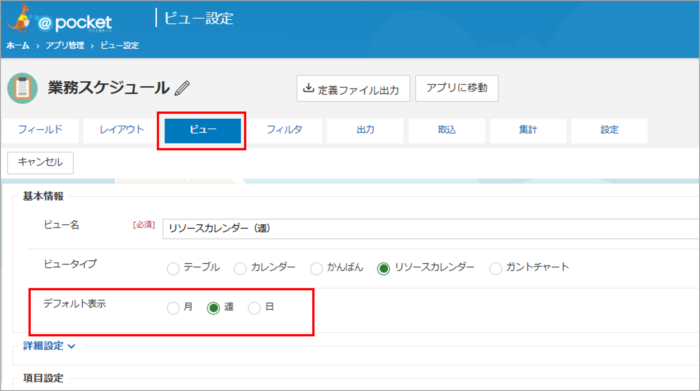
Task: Select the カレンダー view type radio button
Action: click(240, 269)
